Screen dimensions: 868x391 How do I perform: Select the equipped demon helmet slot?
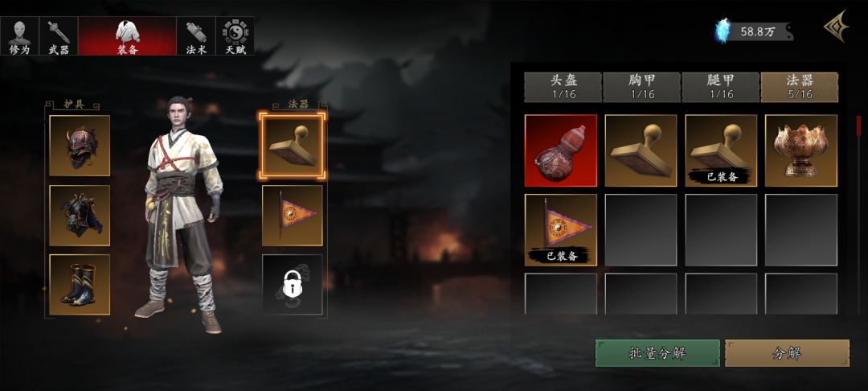80,146
